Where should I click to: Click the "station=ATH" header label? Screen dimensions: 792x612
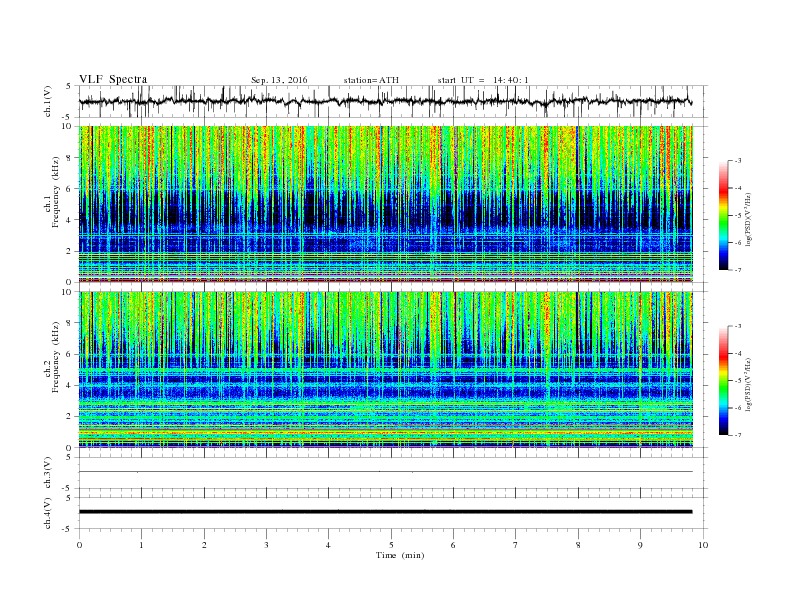[x=371, y=80]
